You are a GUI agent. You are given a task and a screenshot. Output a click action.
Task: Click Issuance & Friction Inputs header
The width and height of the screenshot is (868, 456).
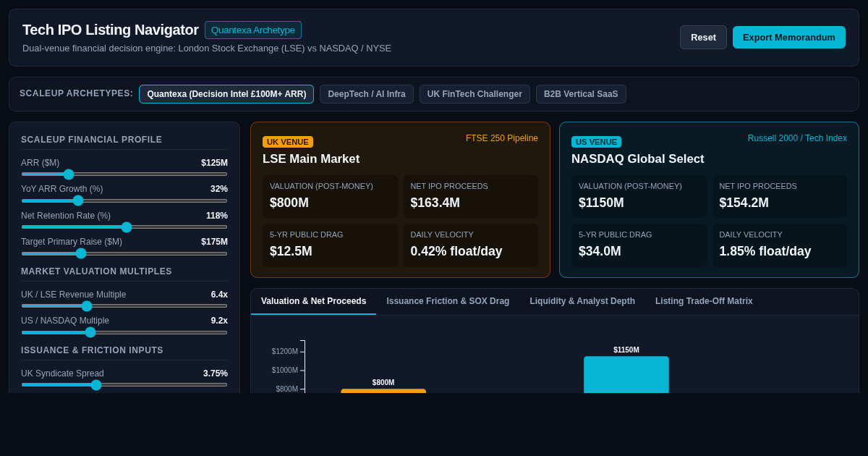click(x=92, y=350)
